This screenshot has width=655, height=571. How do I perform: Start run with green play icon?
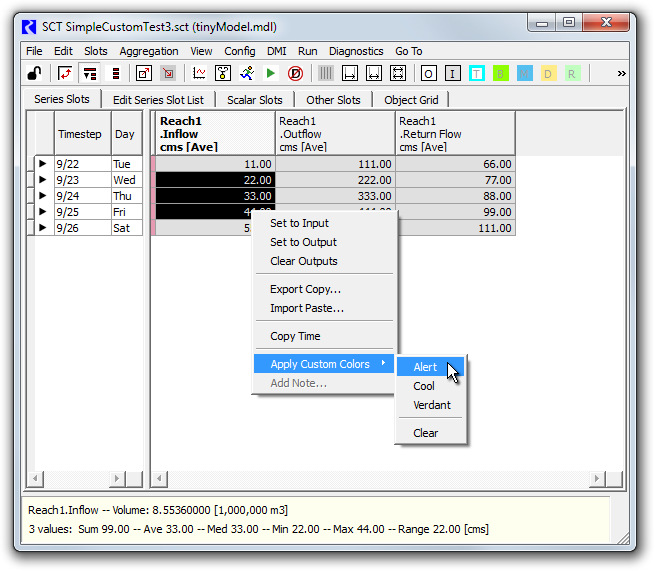coord(271,74)
